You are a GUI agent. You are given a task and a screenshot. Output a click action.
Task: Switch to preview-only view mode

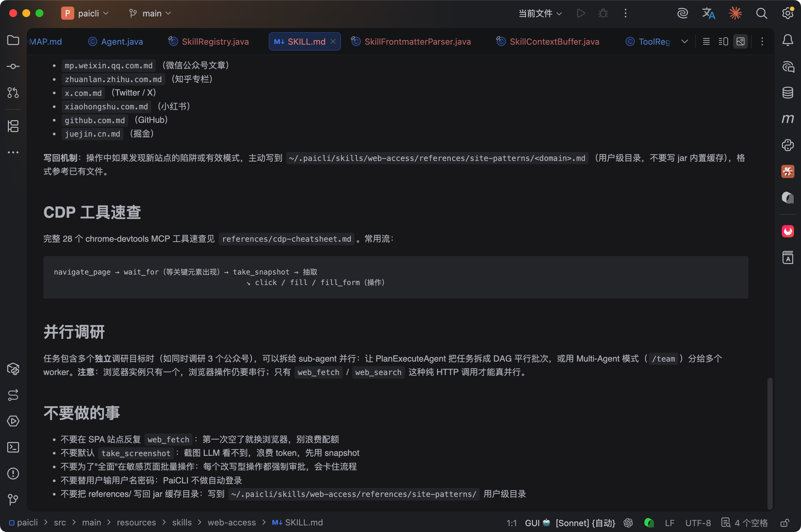coord(740,41)
